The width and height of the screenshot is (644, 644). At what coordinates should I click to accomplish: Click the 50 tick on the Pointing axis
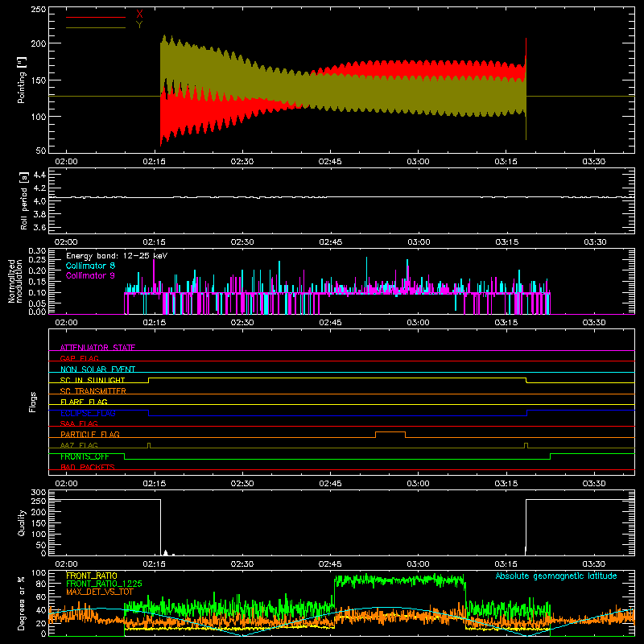point(41,151)
